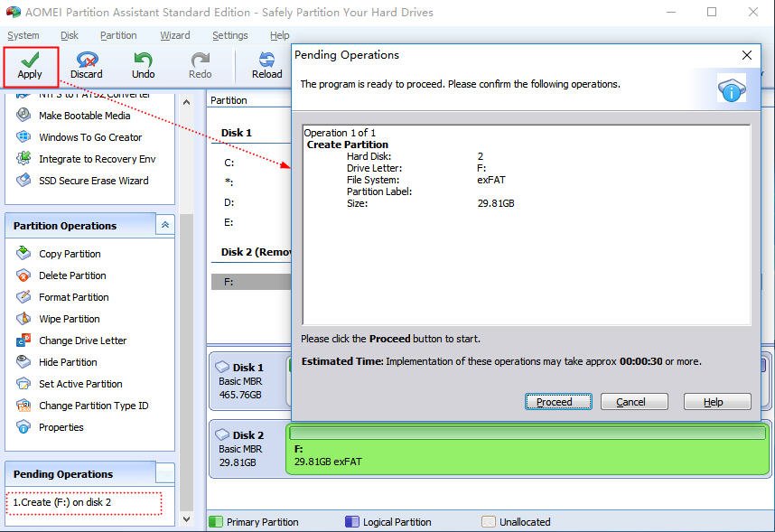Select Set Active Partition icon
Image resolution: width=775 pixels, height=532 pixels.
pyautogui.click(x=23, y=384)
